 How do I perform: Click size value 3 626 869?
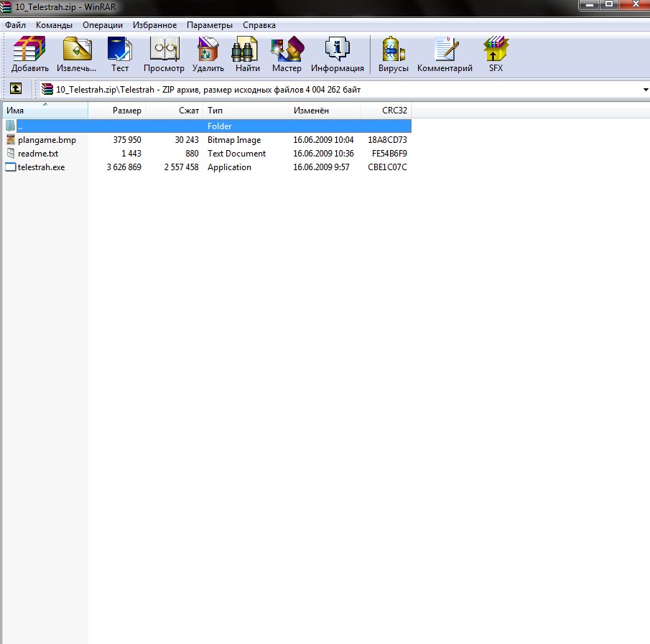[x=124, y=167]
